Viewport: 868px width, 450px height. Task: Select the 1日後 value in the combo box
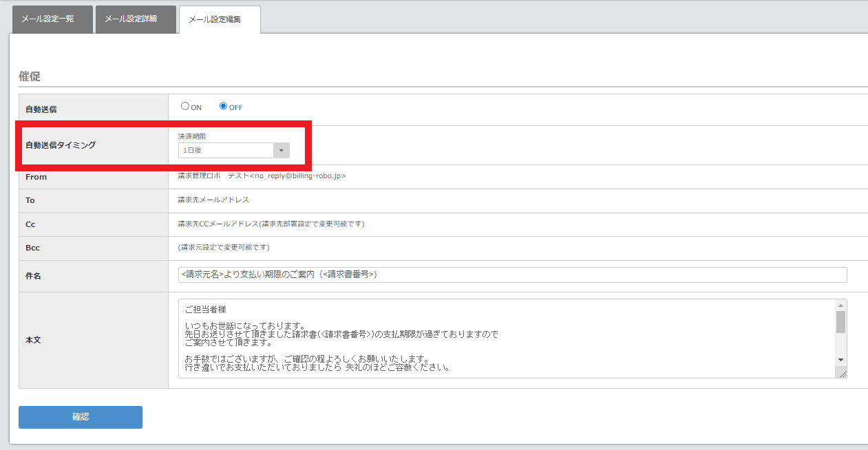[227, 149]
